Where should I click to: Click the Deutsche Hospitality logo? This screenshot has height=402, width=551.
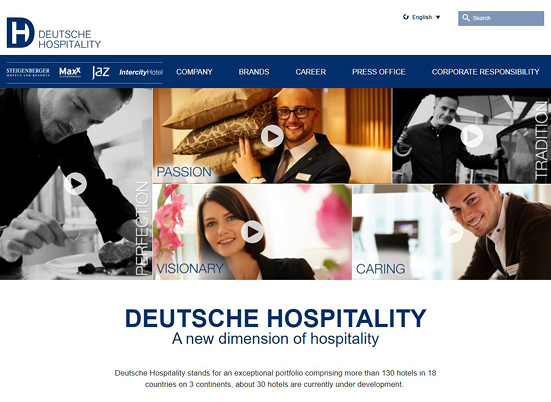[54, 33]
